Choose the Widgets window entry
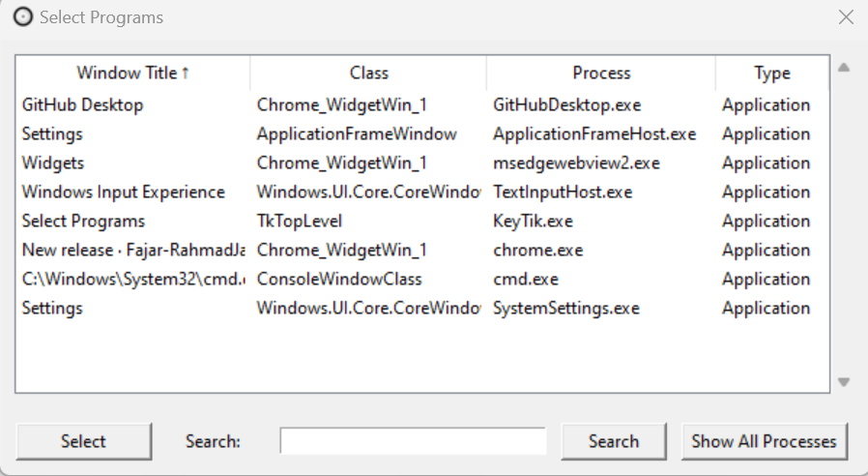Viewport: 868px width, 476px height. point(53,163)
